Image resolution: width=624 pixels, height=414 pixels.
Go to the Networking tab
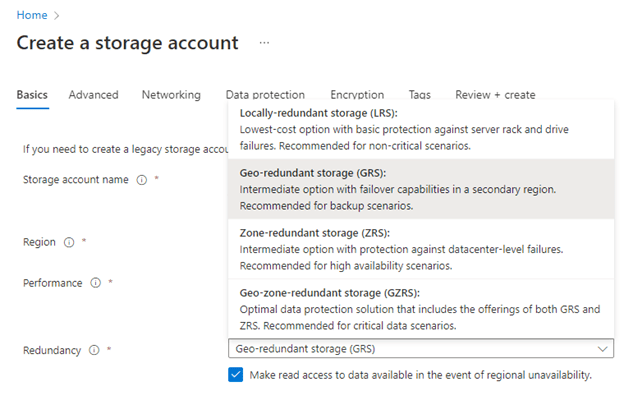click(171, 95)
